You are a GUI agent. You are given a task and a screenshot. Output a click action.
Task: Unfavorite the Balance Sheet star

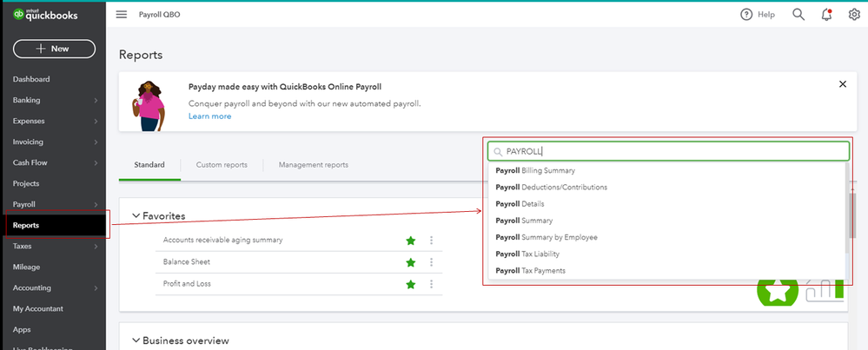[x=410, y=262]
